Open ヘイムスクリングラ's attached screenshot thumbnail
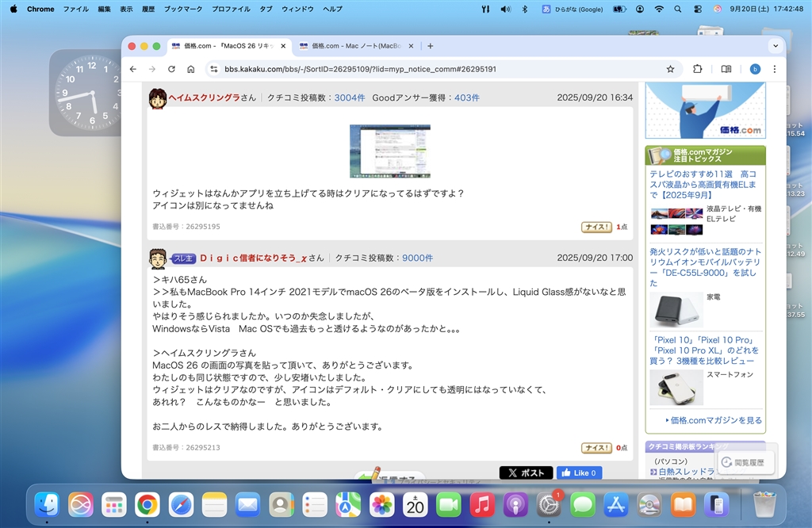Screen dimensions: 812x528 click(x=390, y=151)
